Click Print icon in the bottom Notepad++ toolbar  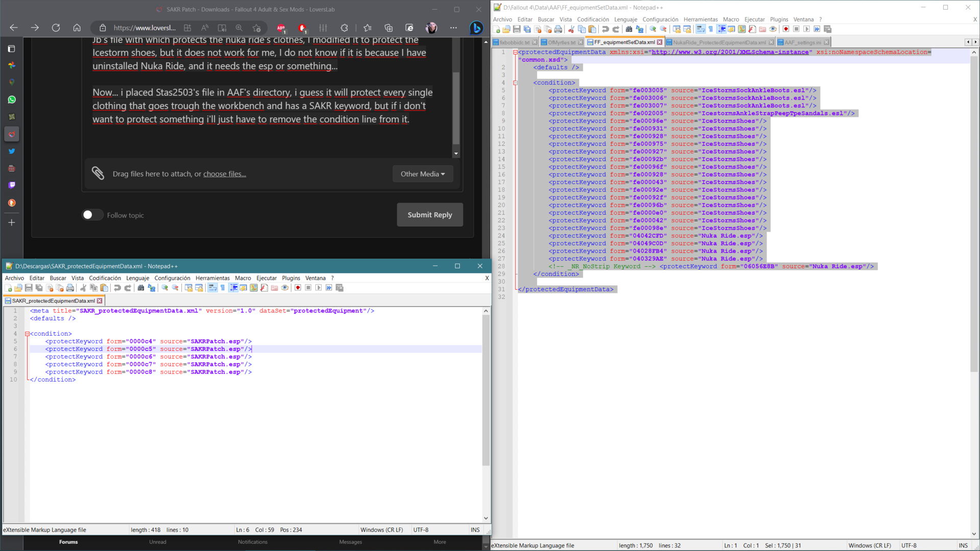point(70,288)
